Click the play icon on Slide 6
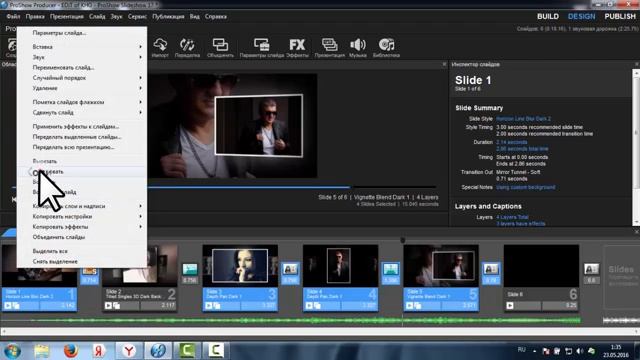 (x=510, y=305)
